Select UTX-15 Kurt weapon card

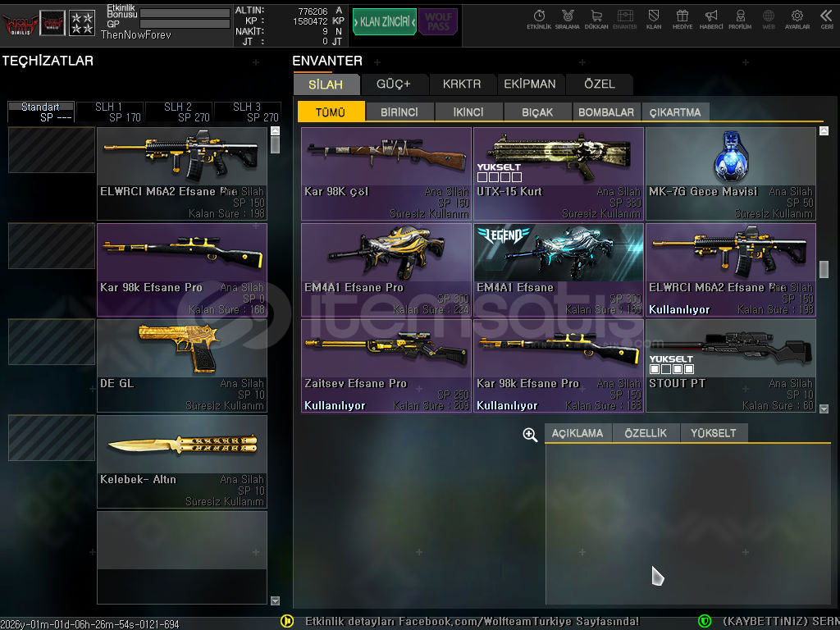click(x=559, y=174)
